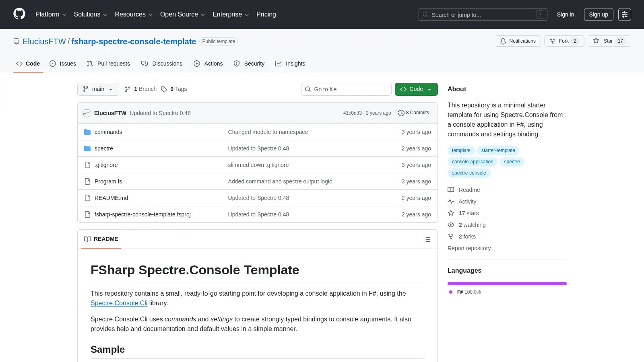Click the GitHub logo icon

pos(19,14)
